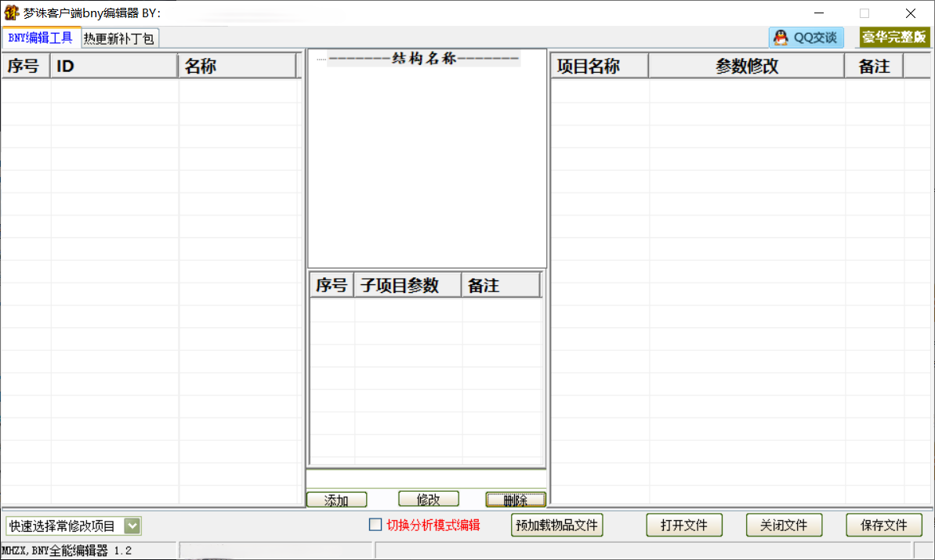Click the QQ交谈 penguin icon button
935x560 pixels.
tap(806, 38)
